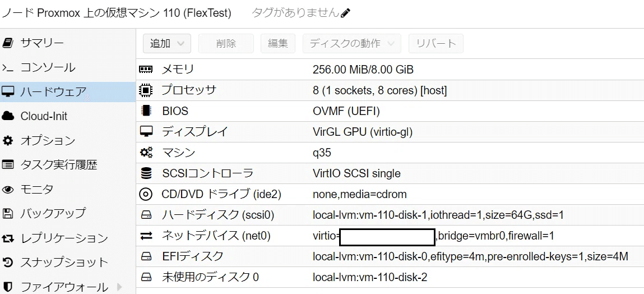Screen dimensions: 644x294
Task: Click the memory chip icon in メモリ row
Action: click(x=146, y=70)
